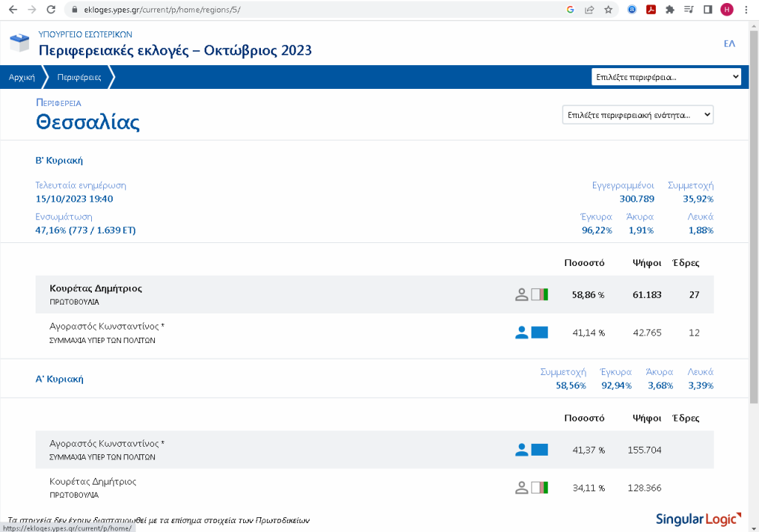
Task: Reload the page
Action: click(x=50, y=10)
